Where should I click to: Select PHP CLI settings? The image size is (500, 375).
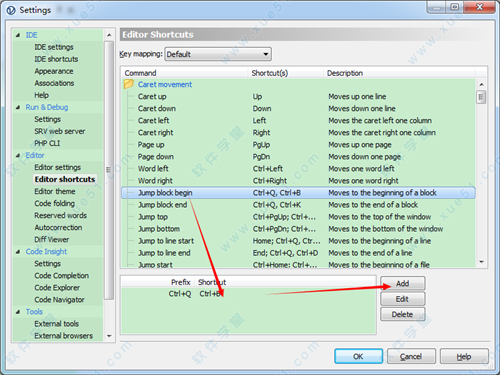(47, 143)
